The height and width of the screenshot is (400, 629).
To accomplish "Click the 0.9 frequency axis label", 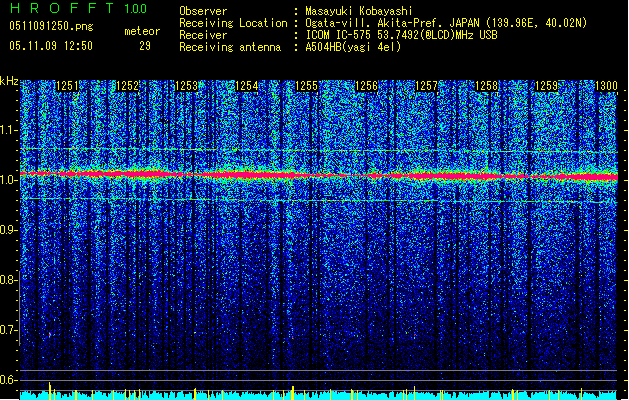I will tap(9, 230).
